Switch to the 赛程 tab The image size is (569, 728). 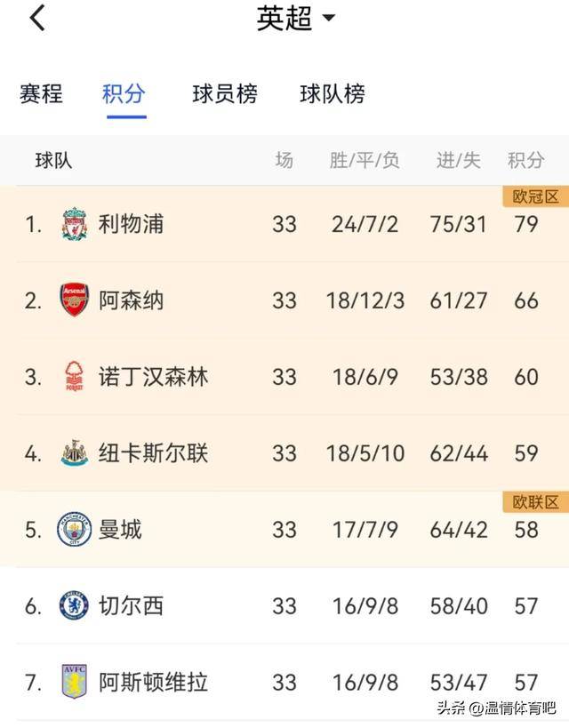click(x=41, y=94)
